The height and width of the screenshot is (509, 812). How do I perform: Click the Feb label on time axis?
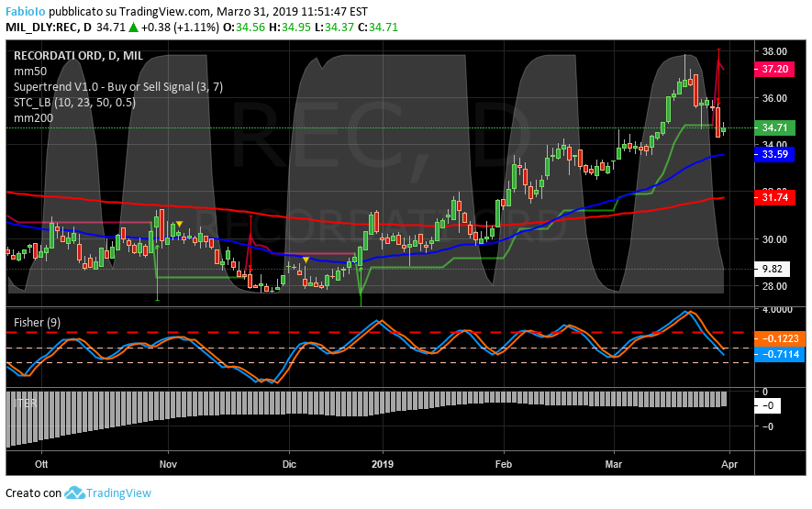(x=504, y=464)
